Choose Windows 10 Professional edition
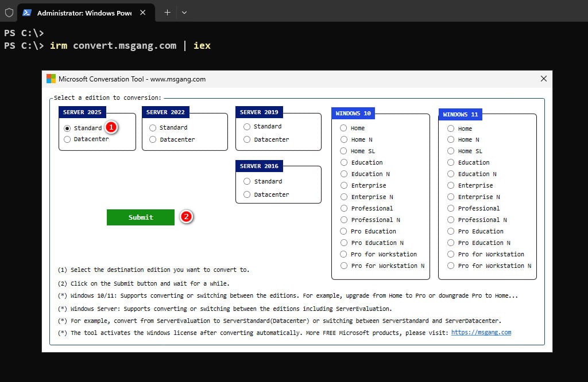This screenshot has height=382, width=588. tap(344, 208)
